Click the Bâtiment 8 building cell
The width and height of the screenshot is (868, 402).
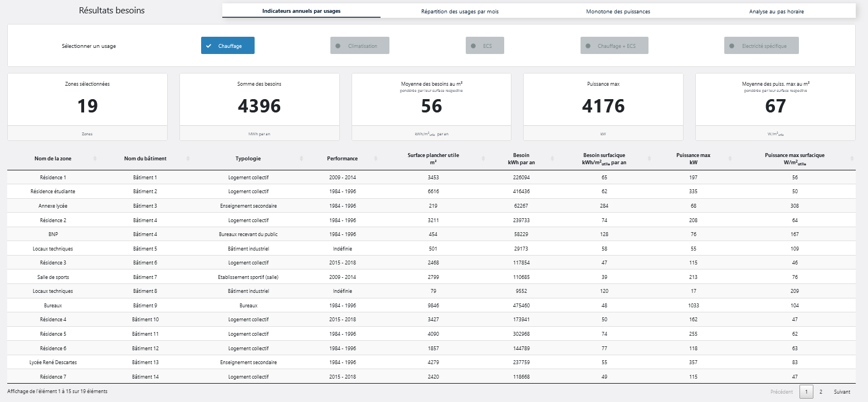point(145,291)
